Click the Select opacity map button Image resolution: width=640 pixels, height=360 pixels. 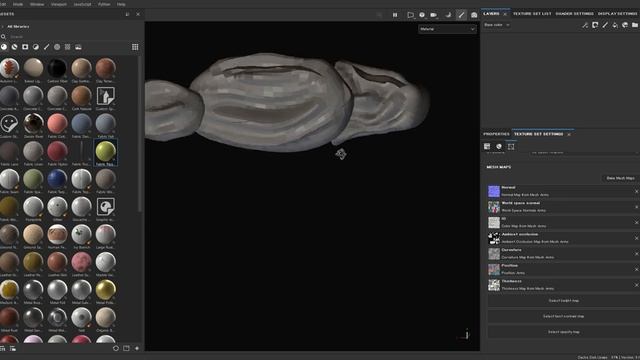click(564, 332)
